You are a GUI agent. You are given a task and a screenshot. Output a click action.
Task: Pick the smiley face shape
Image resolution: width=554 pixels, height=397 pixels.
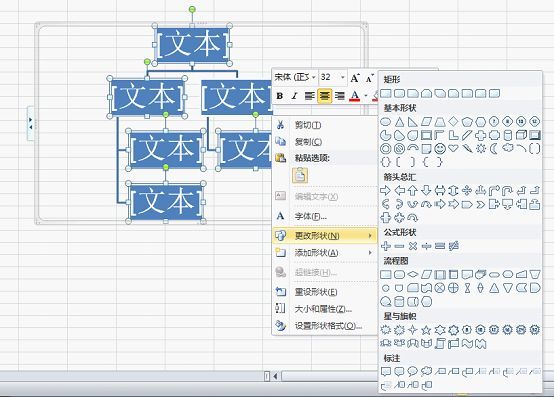[440, 148]
